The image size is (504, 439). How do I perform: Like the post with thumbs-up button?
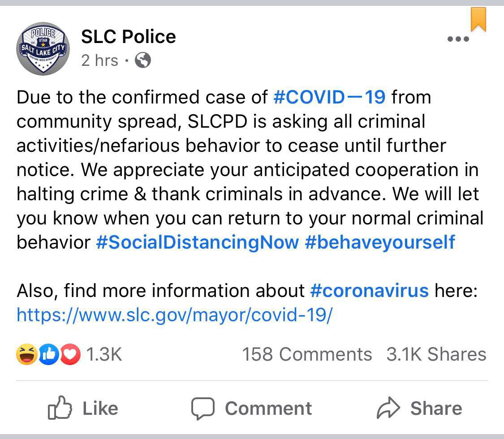(83, 408)
